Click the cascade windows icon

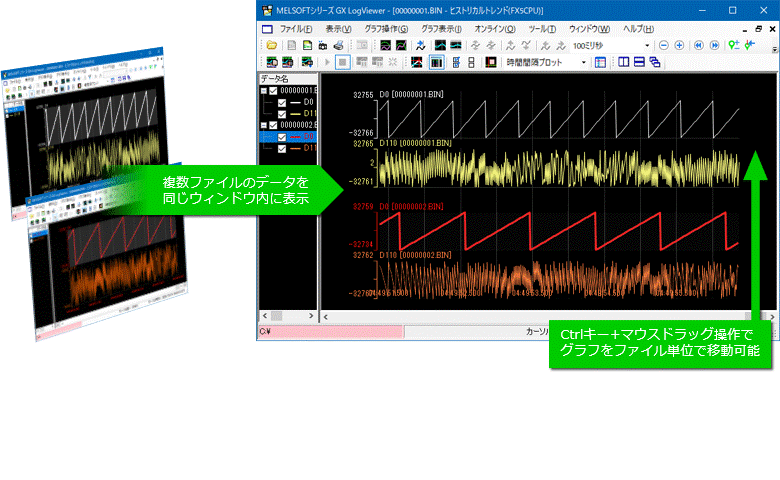pyautogui.click(x=655, y=62)
